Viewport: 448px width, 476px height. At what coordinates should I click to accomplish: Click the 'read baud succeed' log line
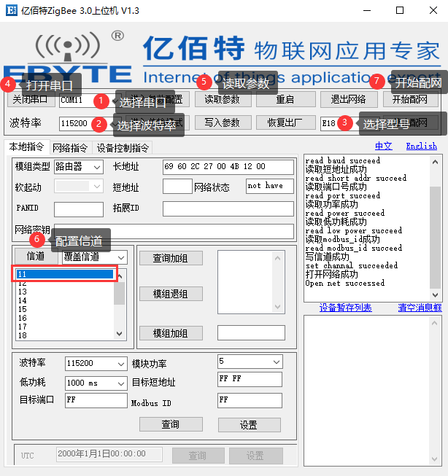[342, 160]
